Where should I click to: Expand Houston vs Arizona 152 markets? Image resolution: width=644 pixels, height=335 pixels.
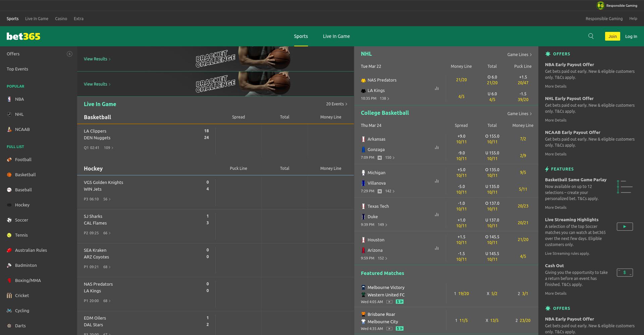pyautogui.click(x=382, y=258)
